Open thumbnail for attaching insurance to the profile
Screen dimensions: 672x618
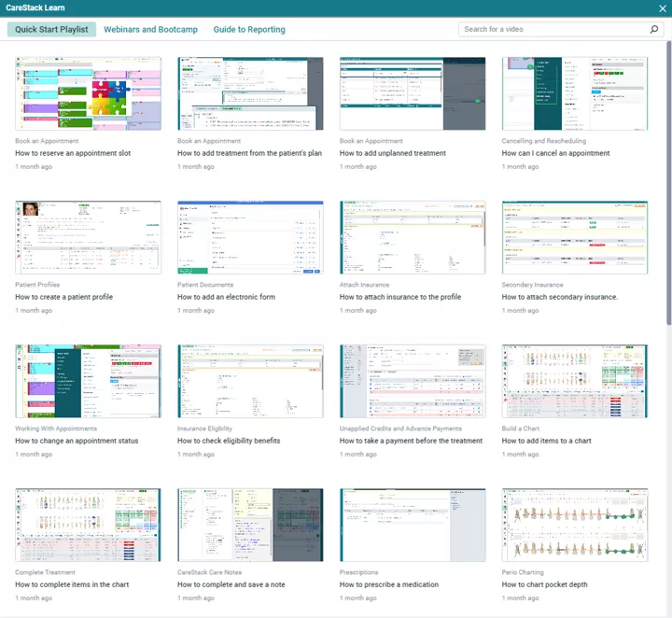413,237
